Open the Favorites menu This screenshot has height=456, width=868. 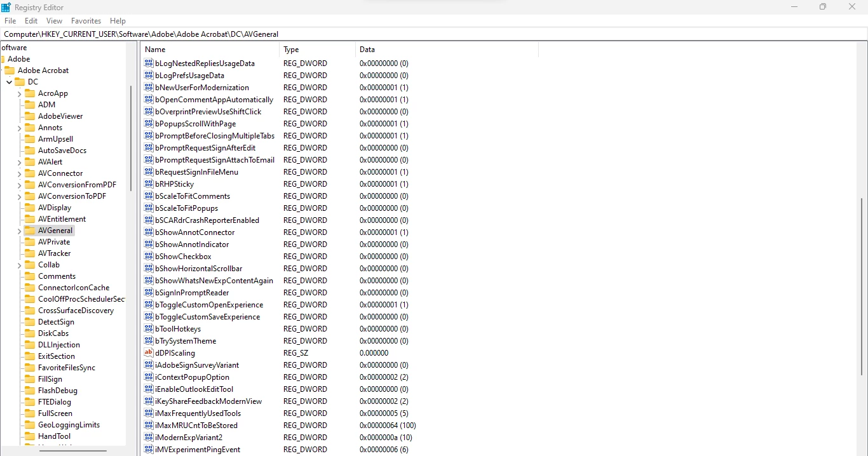click(86, 21)
